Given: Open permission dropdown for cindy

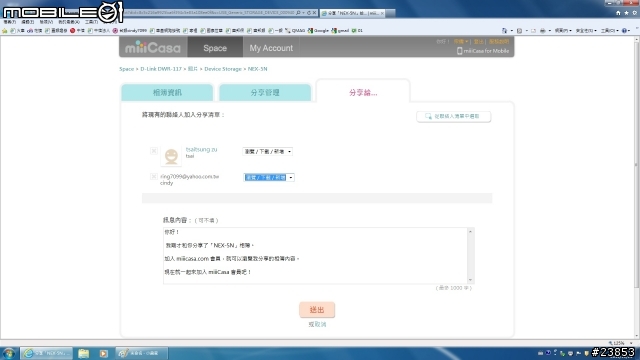Looking at the screenshot, I should coord(269,178).
